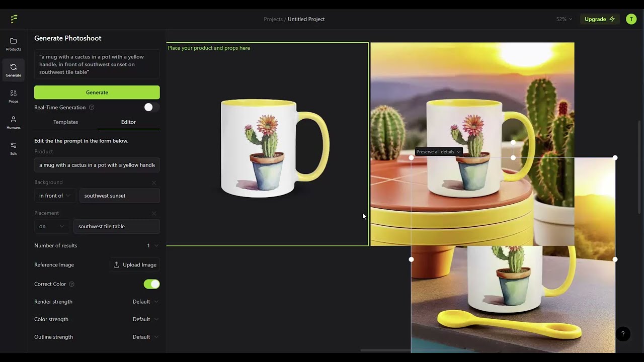
Task: Edit the southwest tile table placement field
Action: [116, 226]
